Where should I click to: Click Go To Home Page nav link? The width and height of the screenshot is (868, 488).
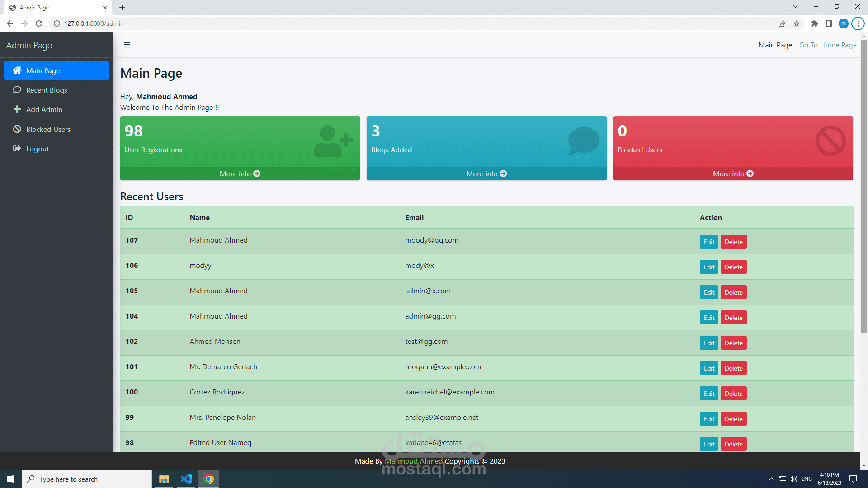tap(827, 45)
